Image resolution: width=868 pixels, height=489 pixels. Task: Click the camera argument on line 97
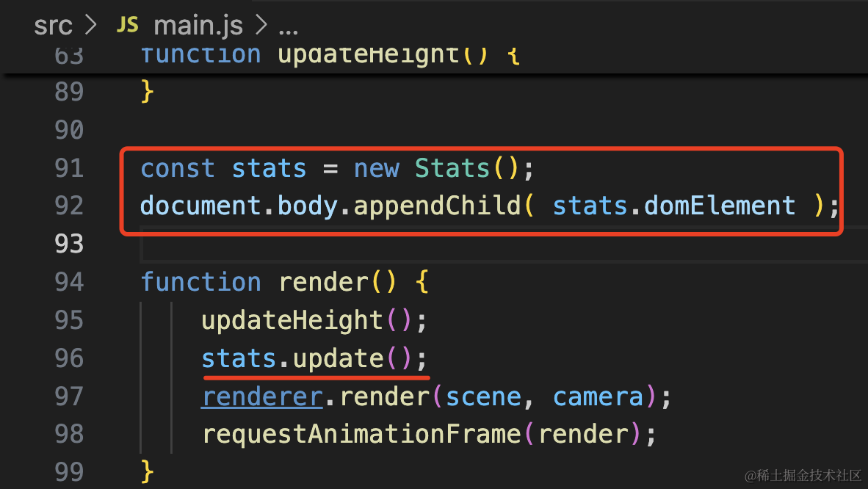pyautogui.click(x=598, y=396)
